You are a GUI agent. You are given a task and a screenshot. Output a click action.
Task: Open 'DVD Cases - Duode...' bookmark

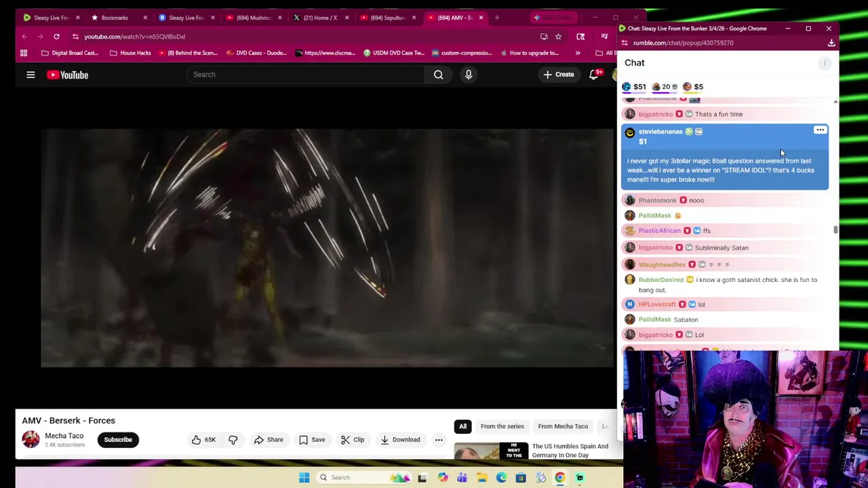[256, 53]
